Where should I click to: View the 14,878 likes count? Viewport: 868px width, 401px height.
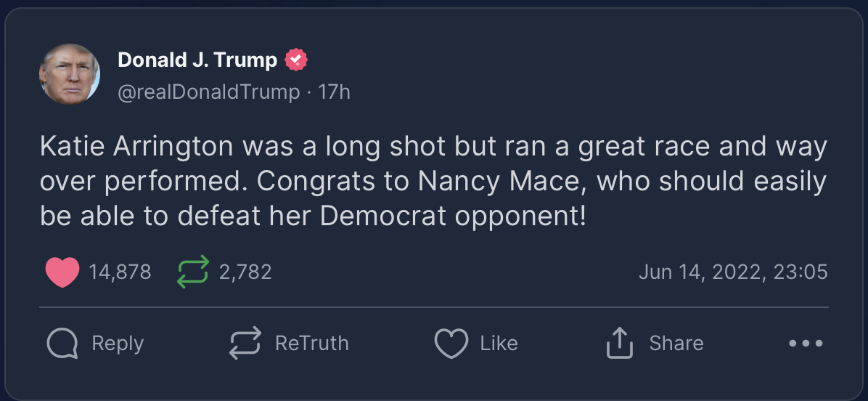coord(120,272)
